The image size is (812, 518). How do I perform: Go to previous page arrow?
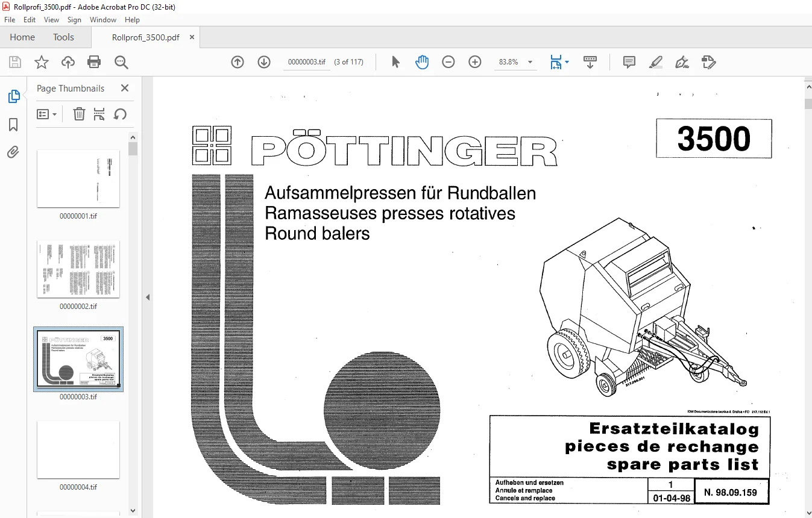pos(238,62)
